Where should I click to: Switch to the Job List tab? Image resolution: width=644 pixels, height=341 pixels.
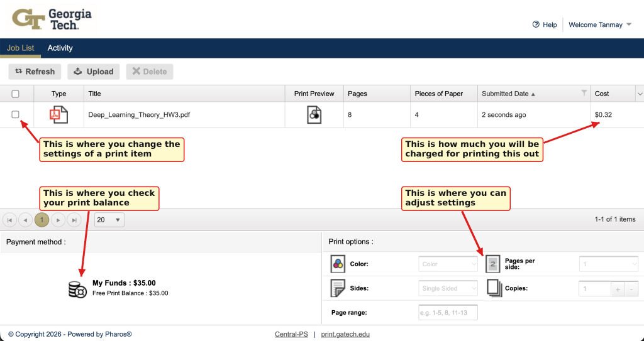click(x=20, y=48)
